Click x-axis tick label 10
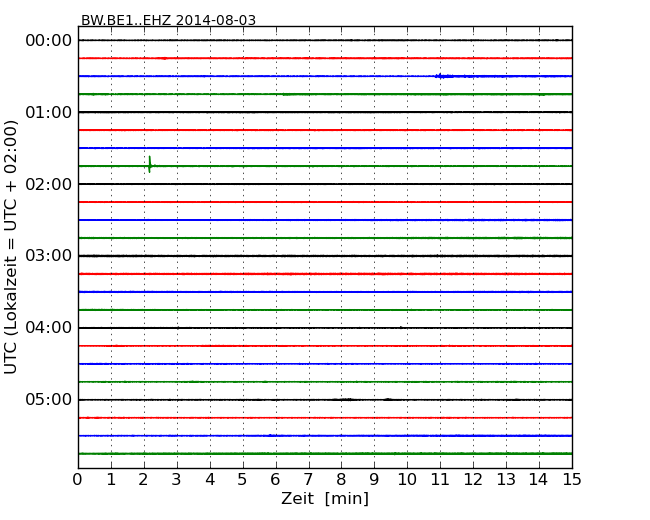650x520 pixels. coord(407,480)
